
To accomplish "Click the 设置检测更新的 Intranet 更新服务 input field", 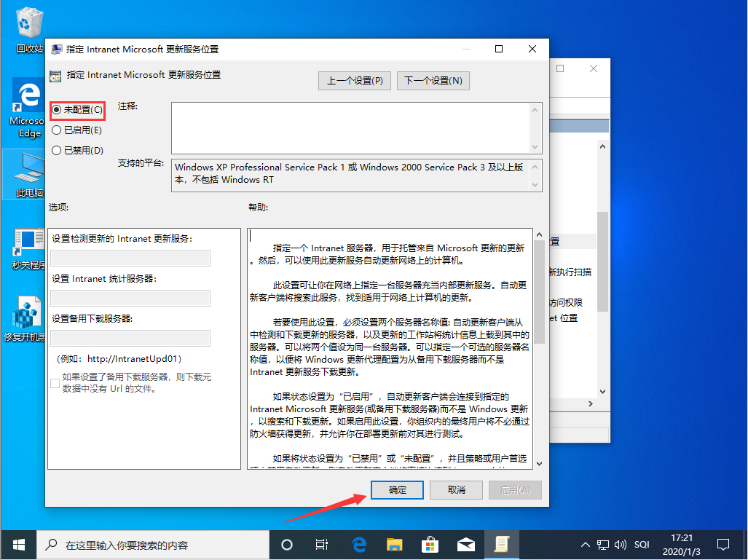I will 129,259.
